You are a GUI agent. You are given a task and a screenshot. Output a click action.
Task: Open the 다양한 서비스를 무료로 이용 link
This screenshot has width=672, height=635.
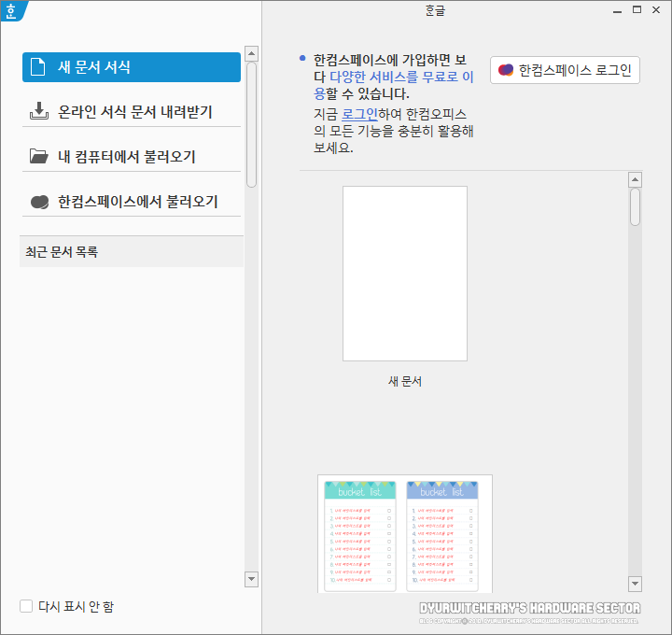click(394, 85)
